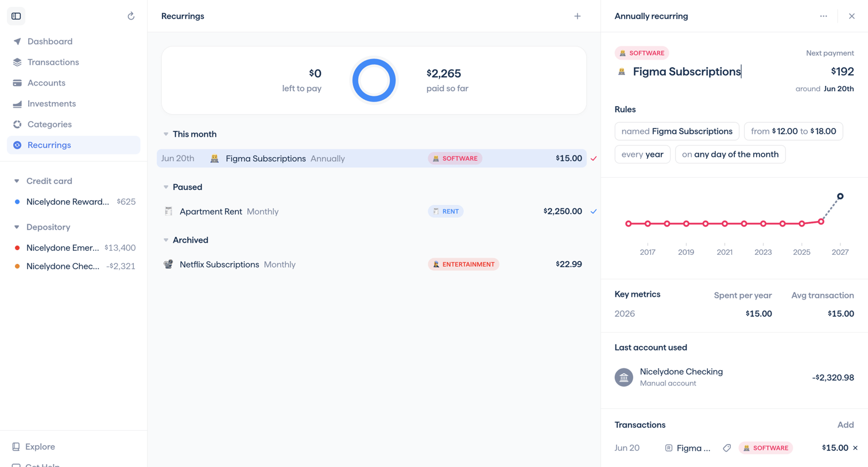Edit the 'from $12.00 to $18.00' rule
This screenshot has width=868, height=467.
click(x=793, y=131)
